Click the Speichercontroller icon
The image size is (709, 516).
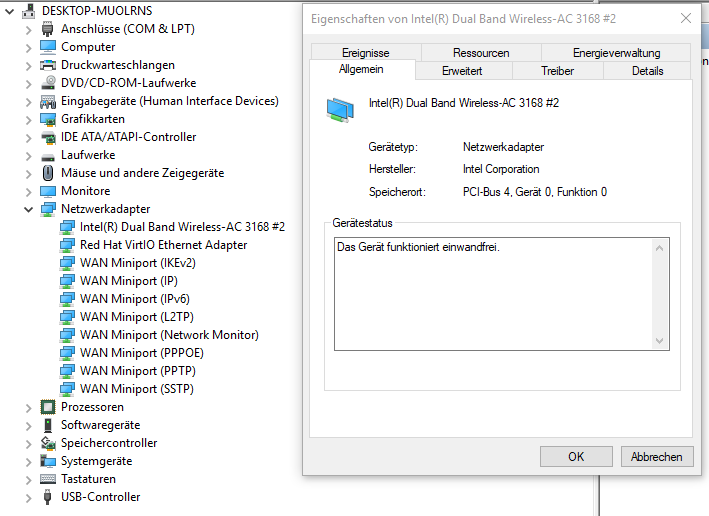48,443
